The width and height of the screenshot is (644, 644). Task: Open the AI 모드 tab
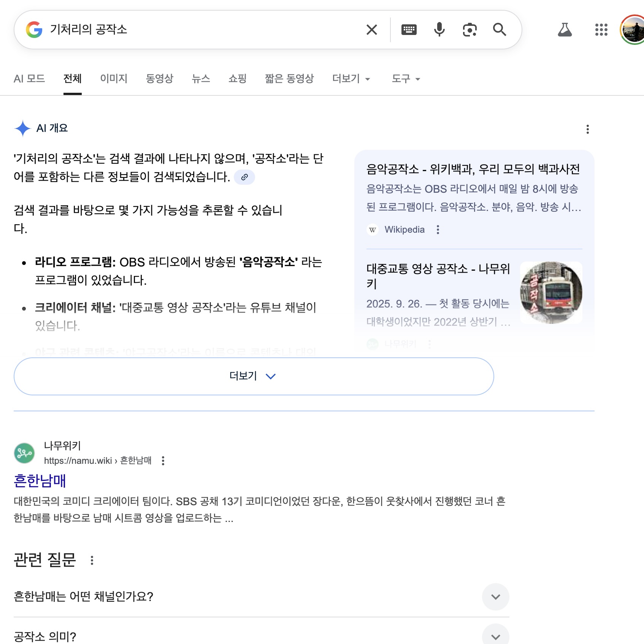pyautogui.click(x=29, y=79)
